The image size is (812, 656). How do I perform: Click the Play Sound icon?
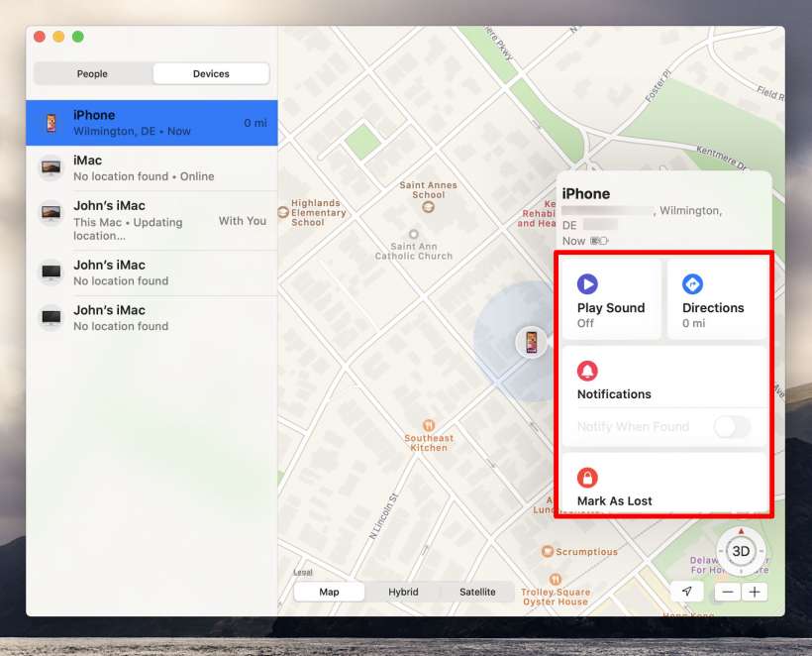click(x=587, y=284)
